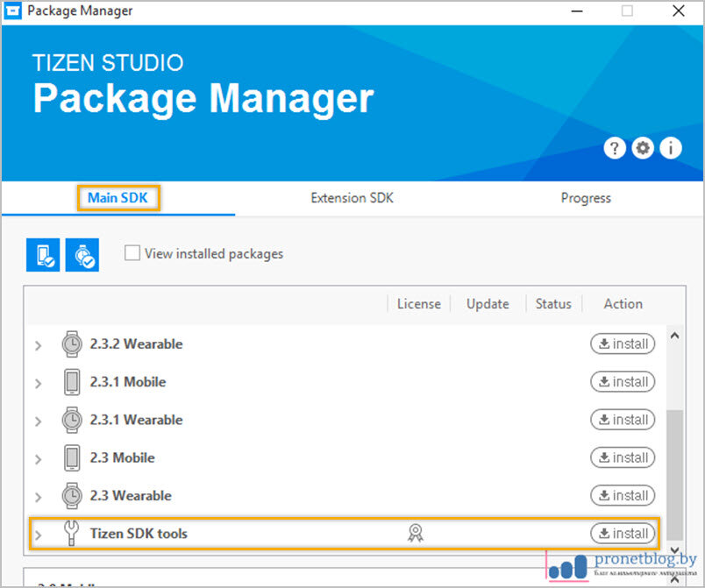Screen dimensions: 705x588
Task: Select the 2.3.1 Wearable label
Action: 136,420
